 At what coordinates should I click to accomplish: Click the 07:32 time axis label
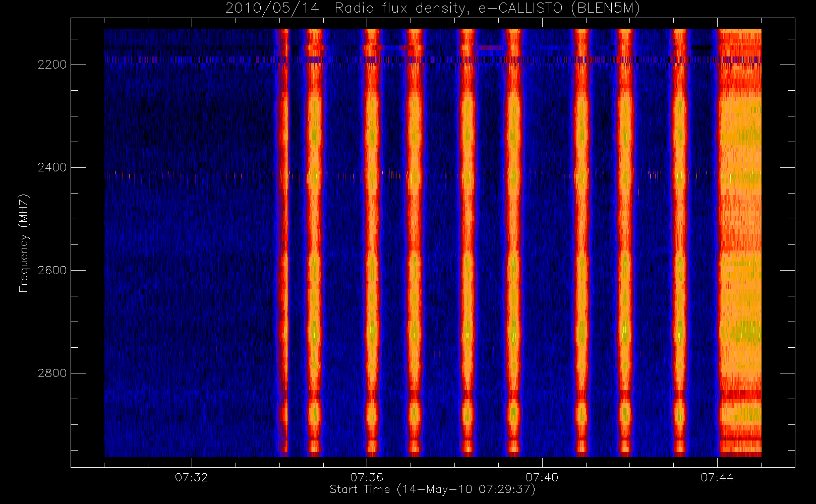tap(192, 477)
